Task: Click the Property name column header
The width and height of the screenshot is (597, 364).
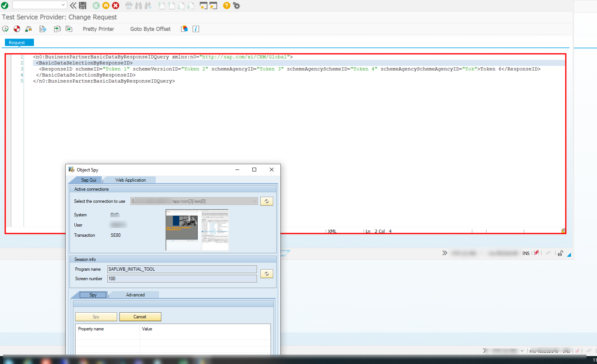Action: (x=108, y=329)
